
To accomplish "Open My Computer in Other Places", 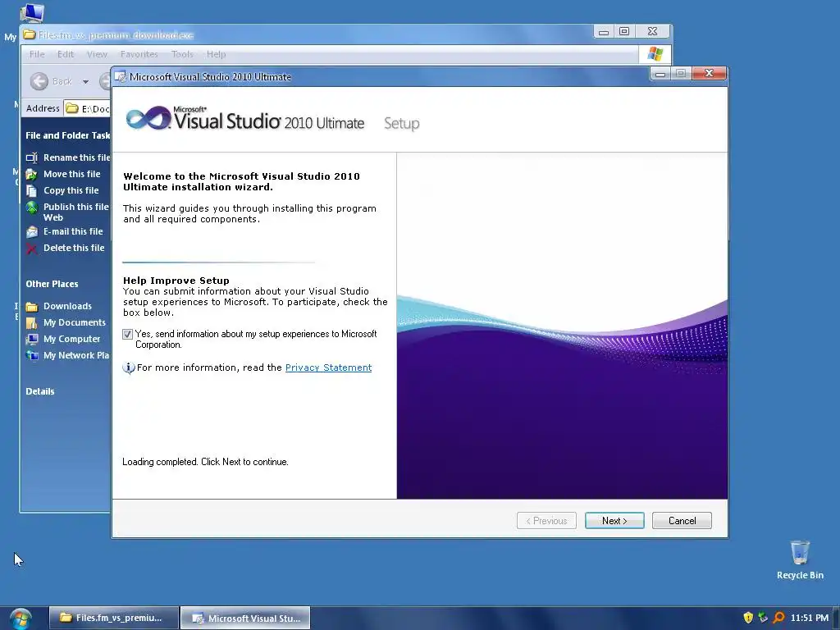I will coord(72,339).
